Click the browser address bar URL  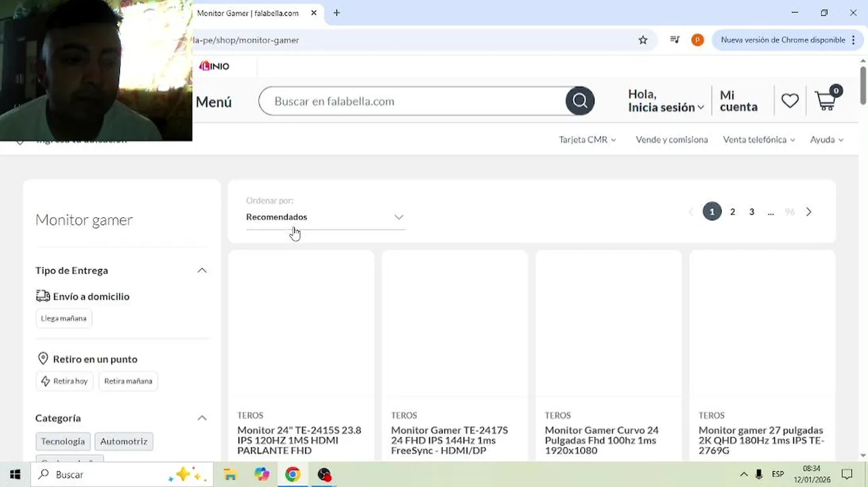(x=246, y=40)
